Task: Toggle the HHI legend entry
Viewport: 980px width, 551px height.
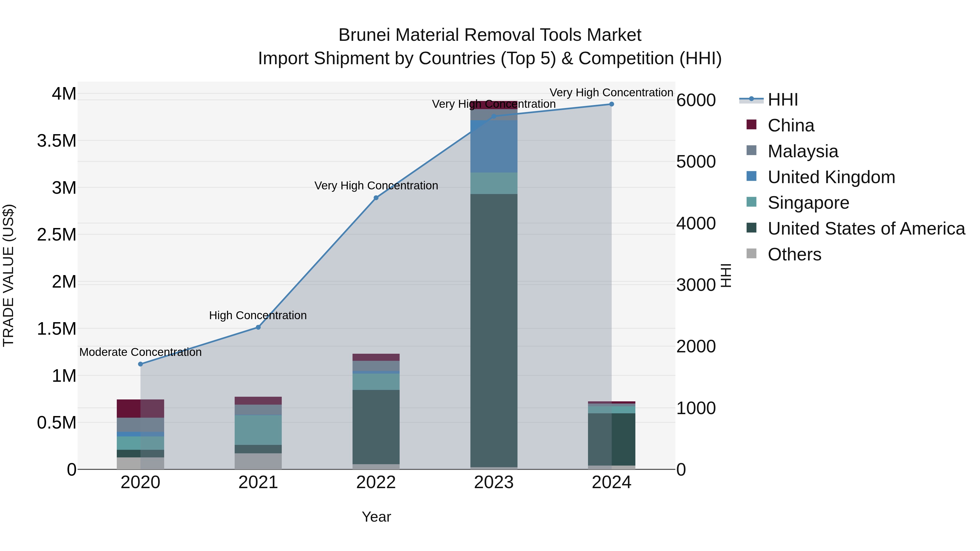Action: click(x=768, y=100)
